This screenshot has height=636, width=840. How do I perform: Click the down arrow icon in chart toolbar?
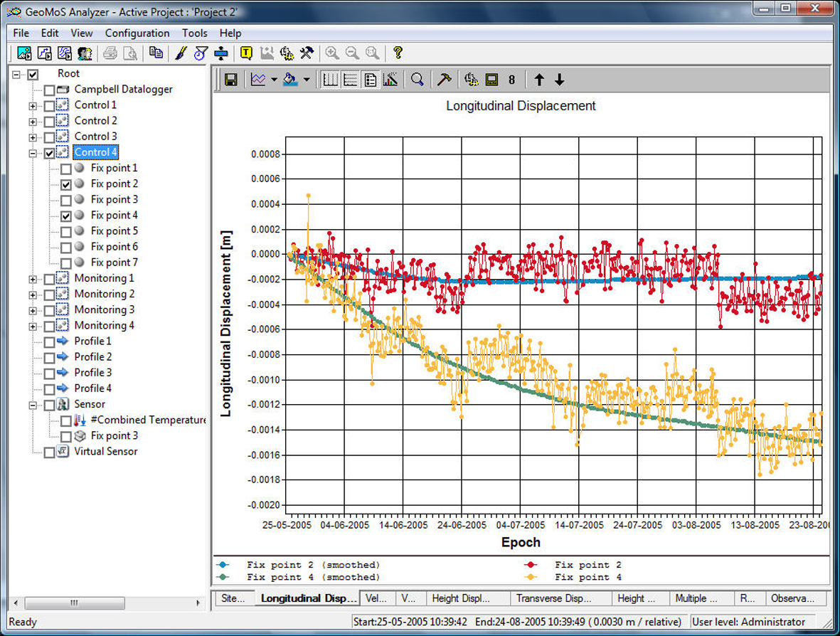559,80
